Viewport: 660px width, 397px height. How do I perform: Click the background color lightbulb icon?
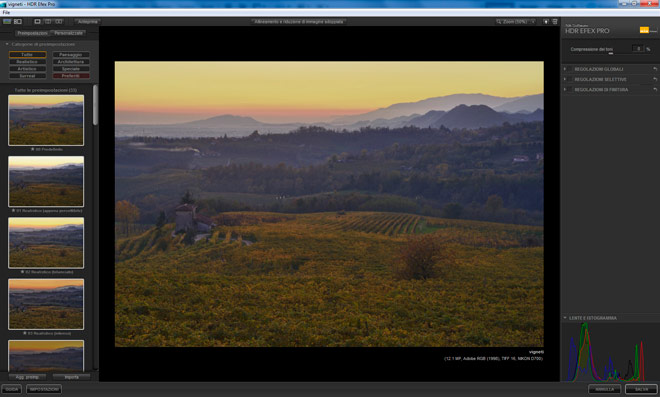point(546,21)
